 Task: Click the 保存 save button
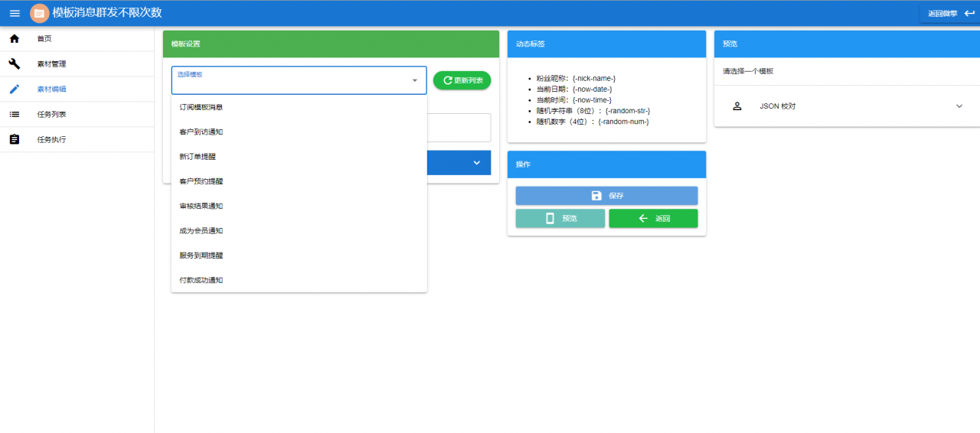[606, 196]
